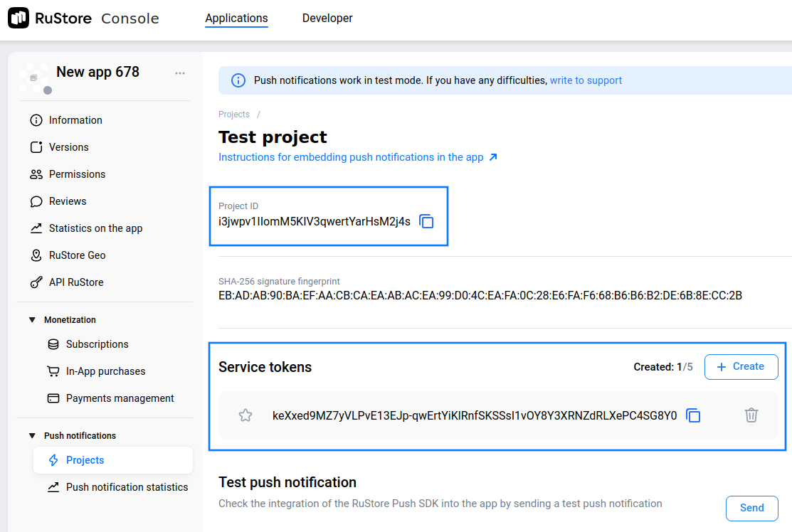Click the Test push notification heading
Screen dimensions: 792x532
pyautogui.click(x=287, y=482)
